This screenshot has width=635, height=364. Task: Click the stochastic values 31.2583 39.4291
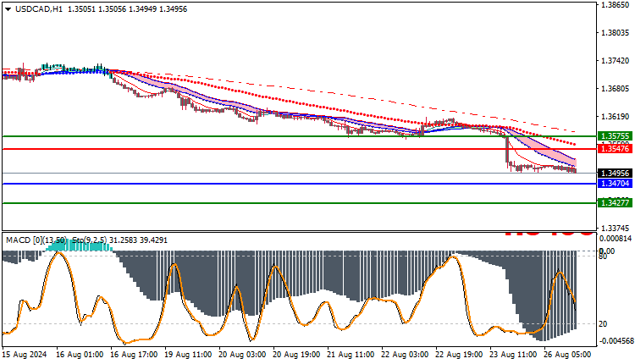[139, 240]
